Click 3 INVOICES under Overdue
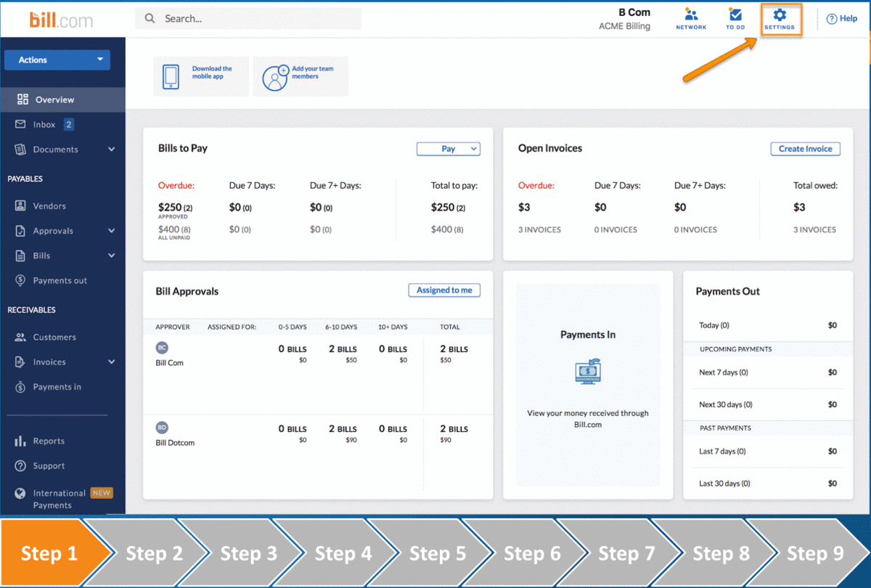Viewport: 871px width, 588px height. pos(539,229)
